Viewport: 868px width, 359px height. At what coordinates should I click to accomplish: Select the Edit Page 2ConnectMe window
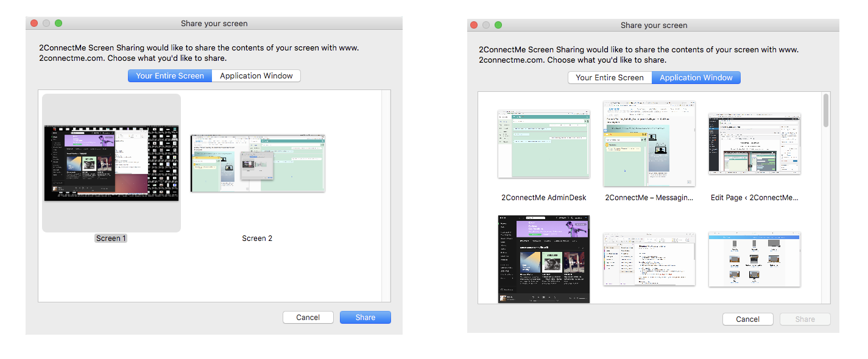754,144
